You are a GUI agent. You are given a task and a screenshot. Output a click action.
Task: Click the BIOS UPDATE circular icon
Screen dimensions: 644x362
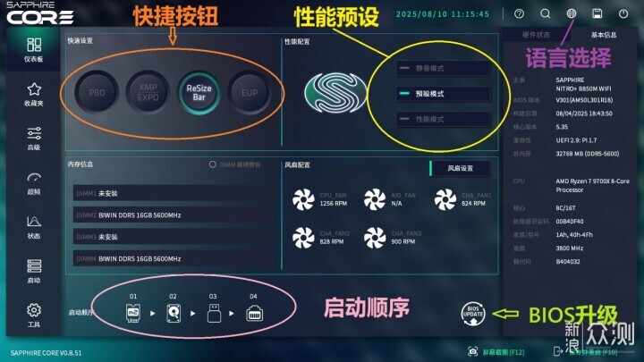473,314
